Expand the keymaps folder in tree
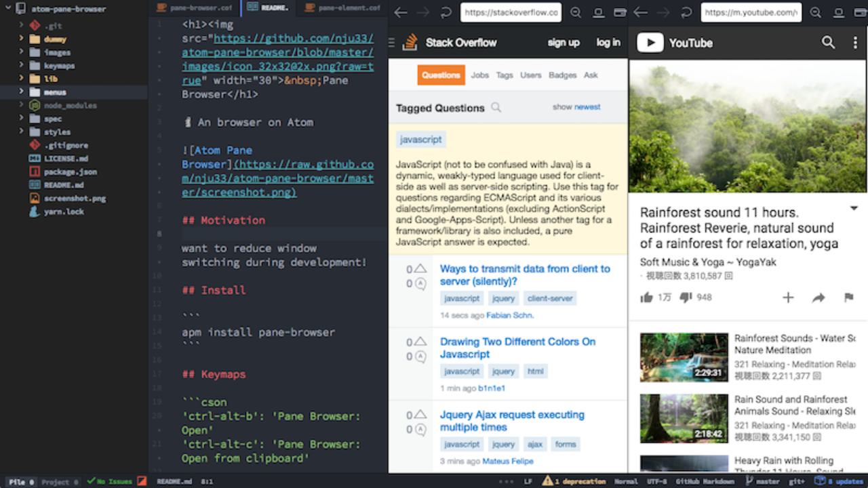Image resolution: width=868 pixels, height=488 pixels. (22, 66)
